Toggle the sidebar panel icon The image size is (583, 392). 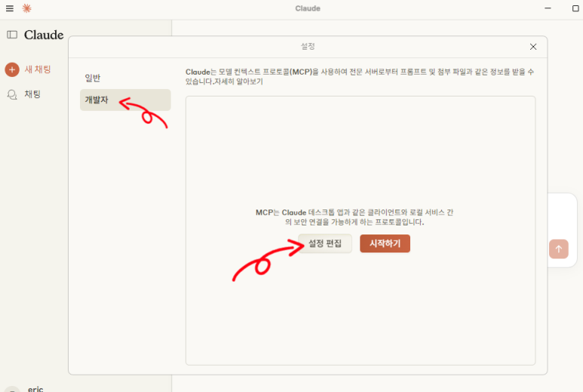tap(12, 35)
